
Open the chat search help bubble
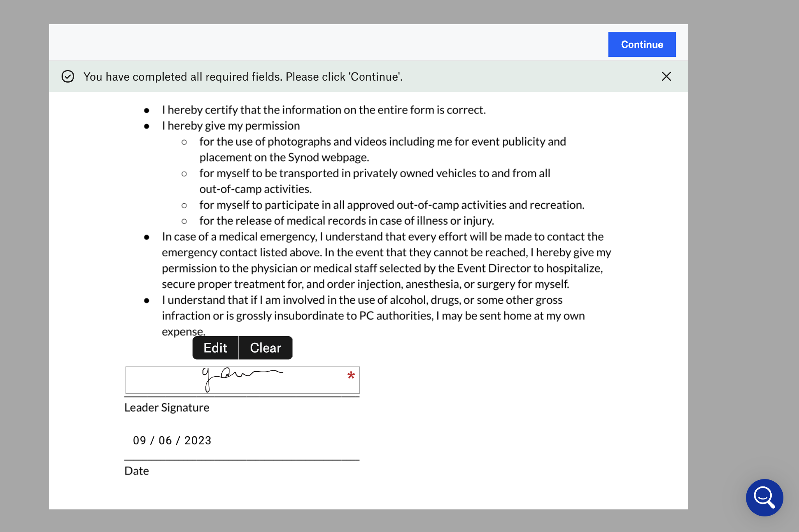pyautogui.click(x=764, y=497)
